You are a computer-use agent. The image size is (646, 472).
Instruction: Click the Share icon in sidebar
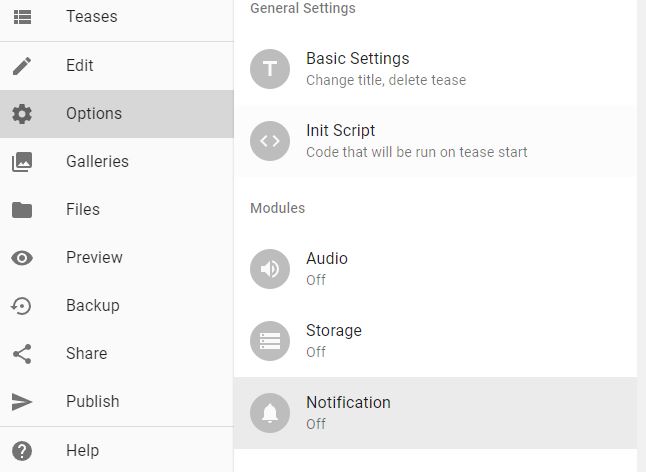coord(22,354)
